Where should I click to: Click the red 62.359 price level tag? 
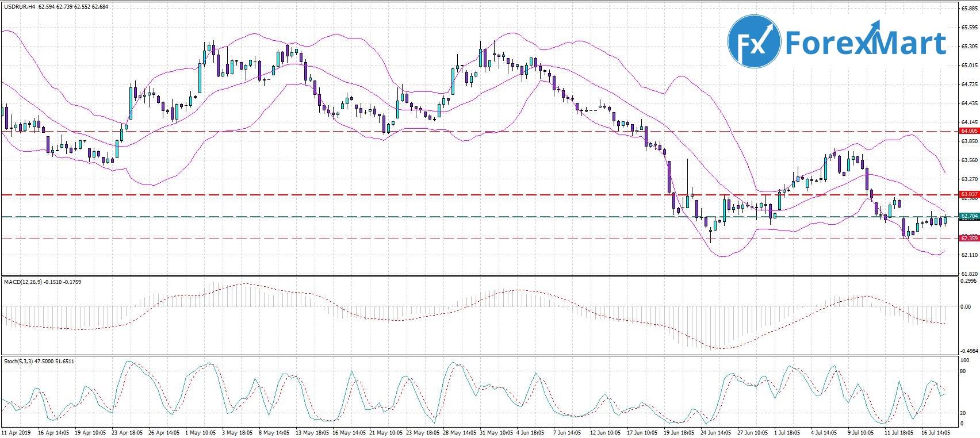pyautogui.click(x=970, y=238)
